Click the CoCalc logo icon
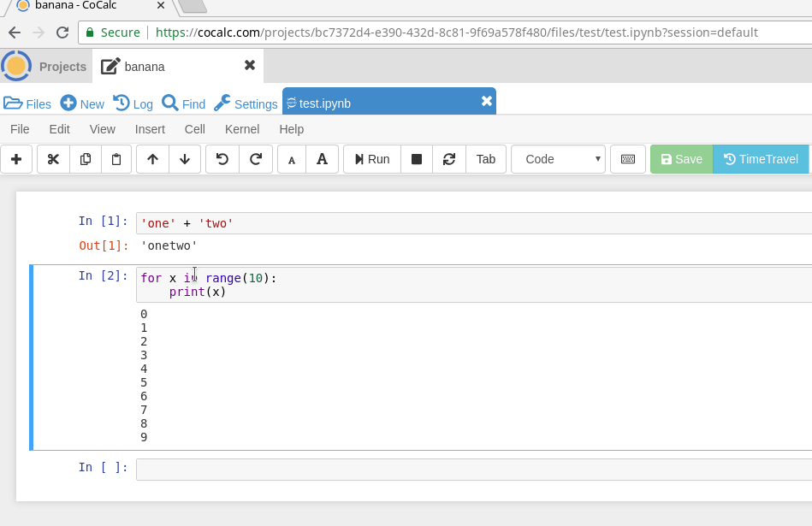The width and height of the screenshot is (812, 526). 16,66
